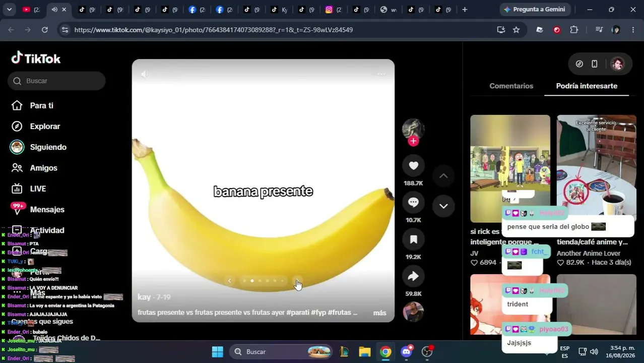Open comments via speech bubble icon

413,203
